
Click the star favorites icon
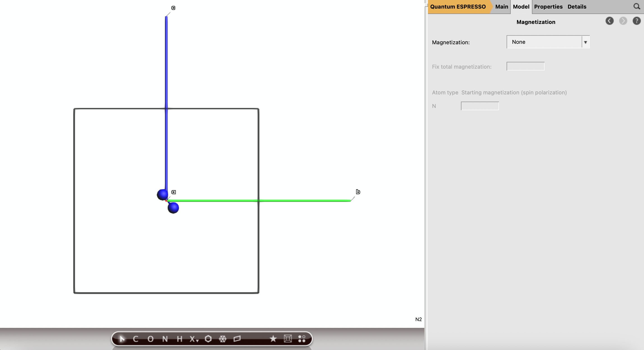coord(273,339)
